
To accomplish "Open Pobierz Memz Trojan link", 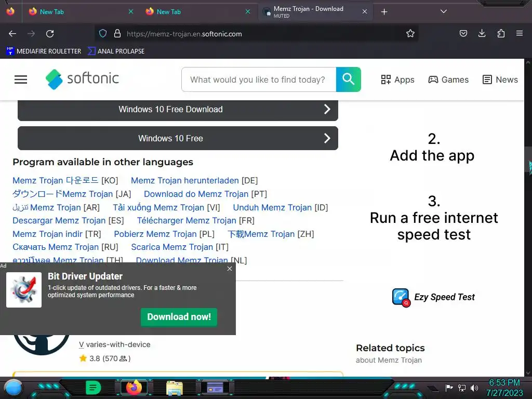I will point(155,234).
